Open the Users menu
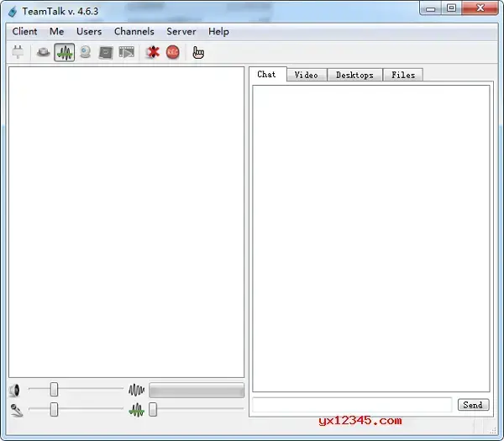Viewport: 504px width, 441px height. 89,32
